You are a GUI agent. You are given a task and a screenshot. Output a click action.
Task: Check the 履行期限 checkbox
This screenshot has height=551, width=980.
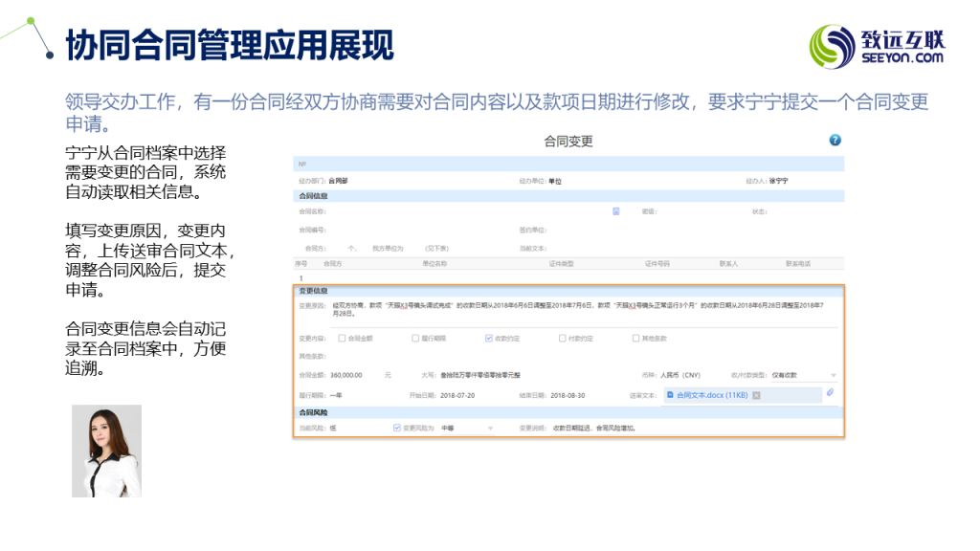point(415,339)
